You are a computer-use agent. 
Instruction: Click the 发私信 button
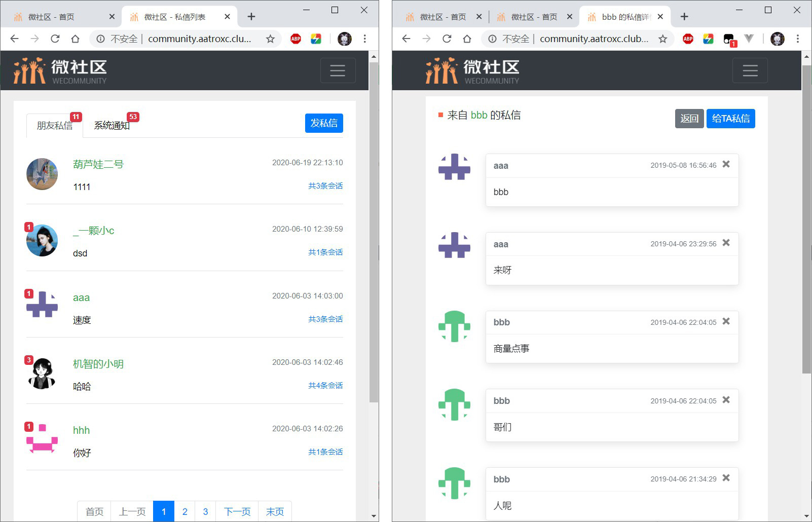click(324, 123)
